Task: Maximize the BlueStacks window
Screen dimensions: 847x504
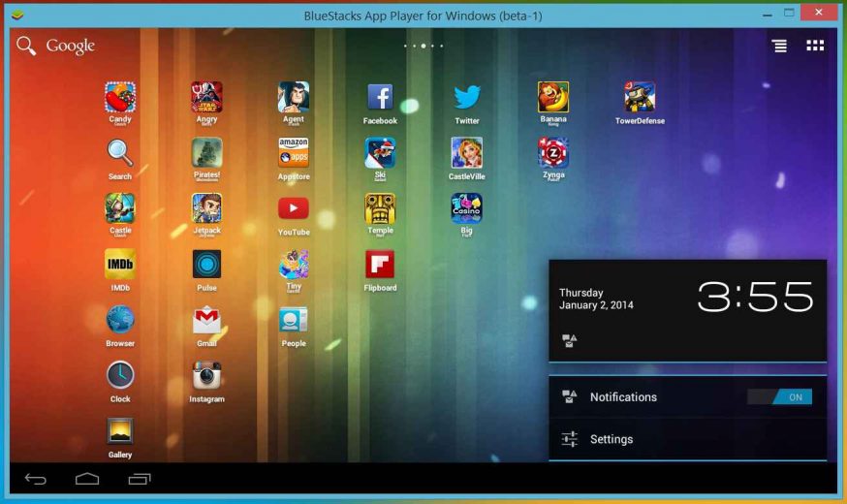Action: click(789, 13)
